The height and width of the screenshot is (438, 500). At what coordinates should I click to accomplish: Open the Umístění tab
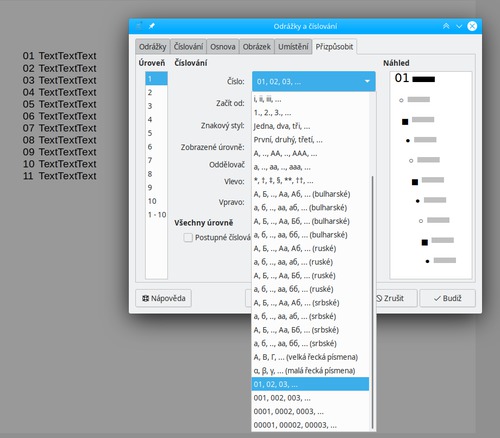click(293, 47)
